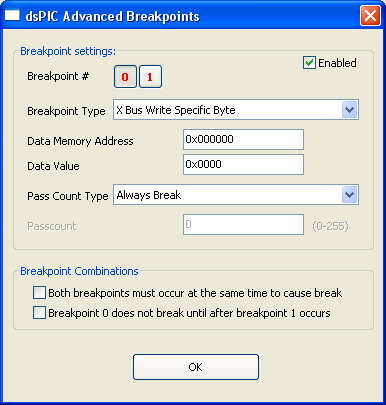Click the 'Breakpoint settings:' group label
Screen dimensions: 386x405
coord(68,51)
